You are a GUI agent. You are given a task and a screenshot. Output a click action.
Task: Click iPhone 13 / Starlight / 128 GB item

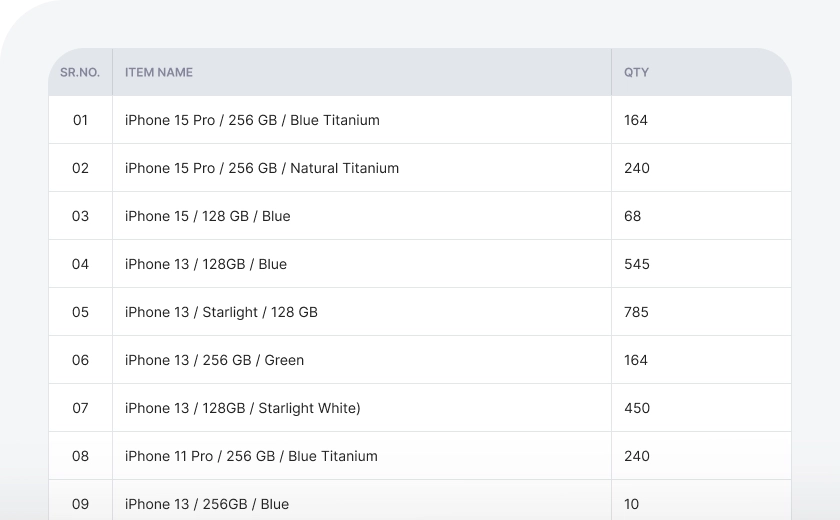click(x=221, y=312)
